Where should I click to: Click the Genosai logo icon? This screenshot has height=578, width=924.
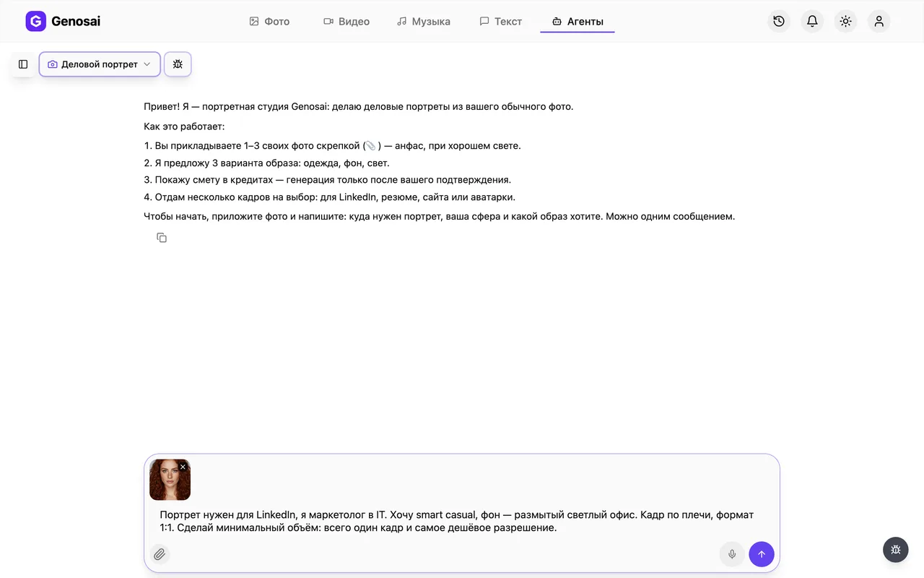pyautogui.click(x=35, y=22)
